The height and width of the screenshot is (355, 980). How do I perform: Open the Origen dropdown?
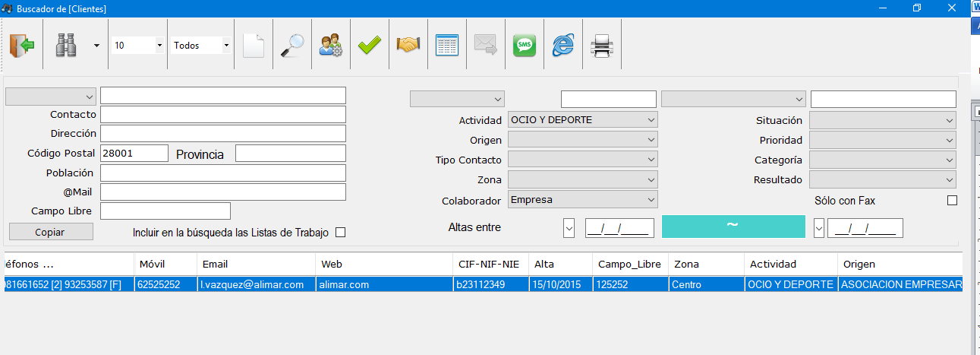[x=583, y=140]
